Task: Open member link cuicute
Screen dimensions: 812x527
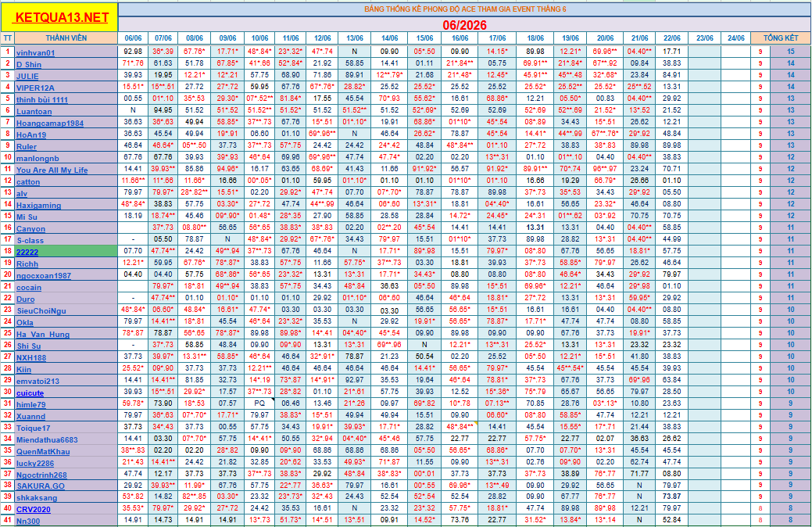Action: [x=30, y=393]
